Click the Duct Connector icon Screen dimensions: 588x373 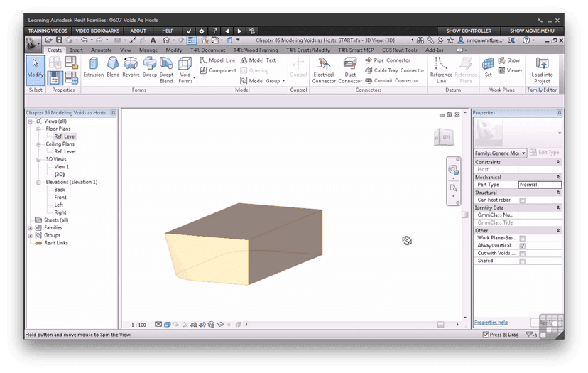pos(350,70)
